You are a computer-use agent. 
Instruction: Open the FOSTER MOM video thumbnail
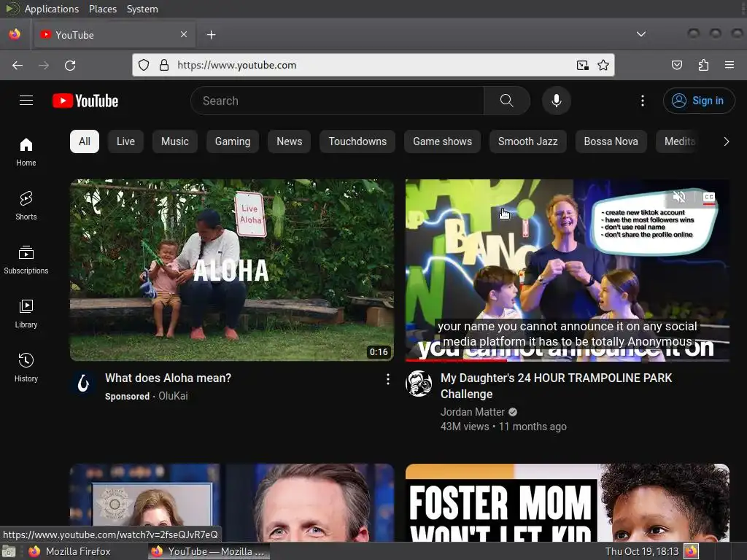(x=568, y=502)
